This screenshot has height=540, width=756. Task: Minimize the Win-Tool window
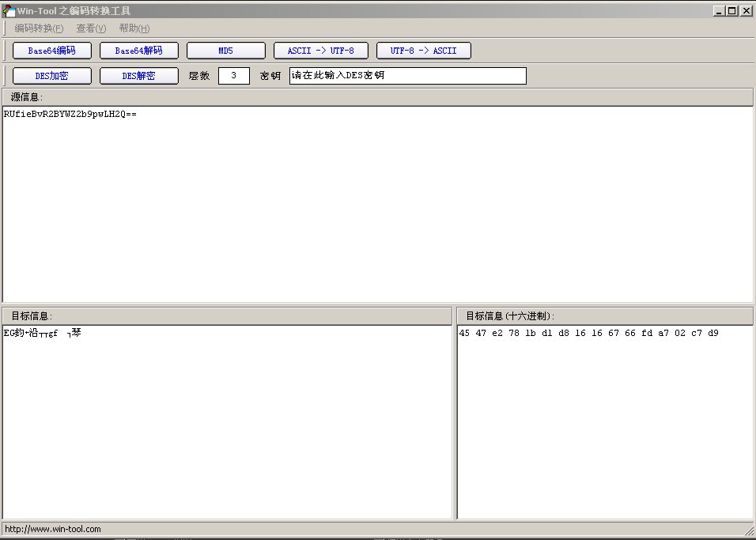[719, 11]
